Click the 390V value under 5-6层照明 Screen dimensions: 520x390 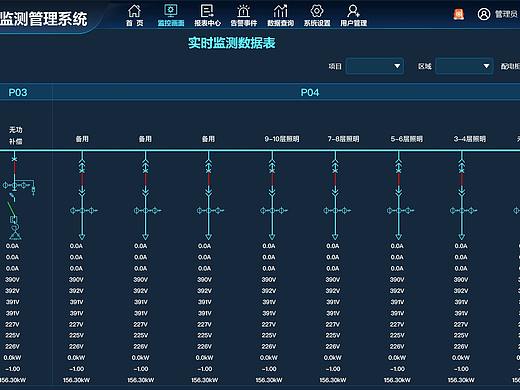397,280
